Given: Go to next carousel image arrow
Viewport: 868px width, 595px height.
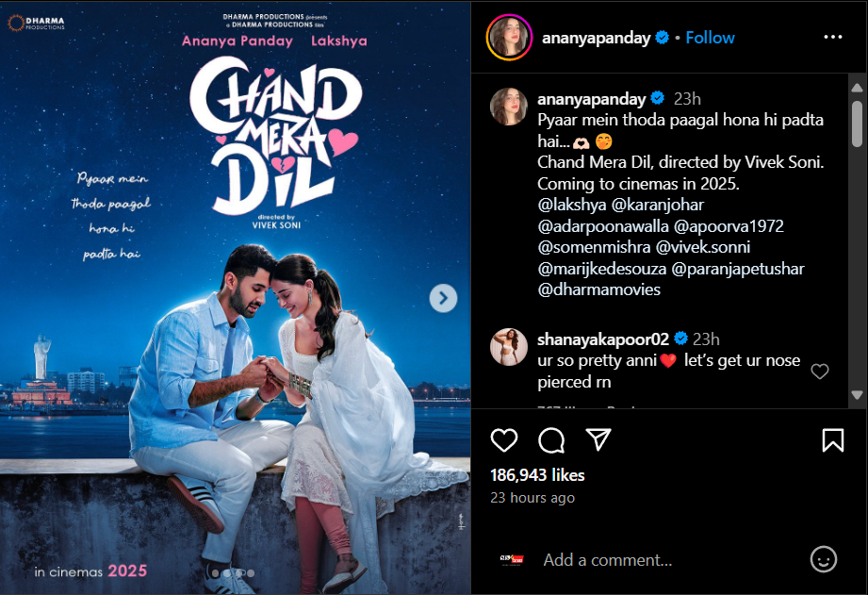Looking at the screenshot, I should (443, 299).
